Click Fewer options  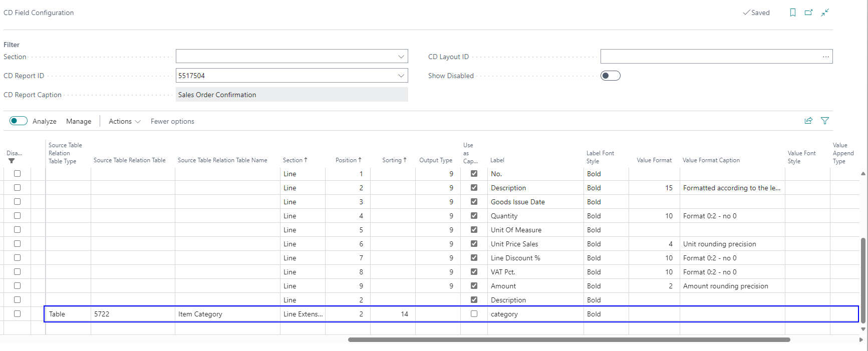(172, 121)
